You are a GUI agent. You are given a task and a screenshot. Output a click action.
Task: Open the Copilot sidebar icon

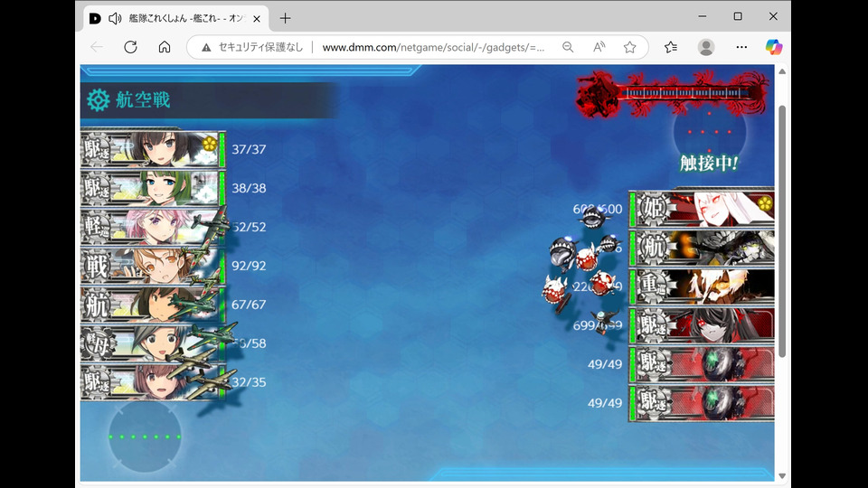pyautogui.click(x=774, y=47)
